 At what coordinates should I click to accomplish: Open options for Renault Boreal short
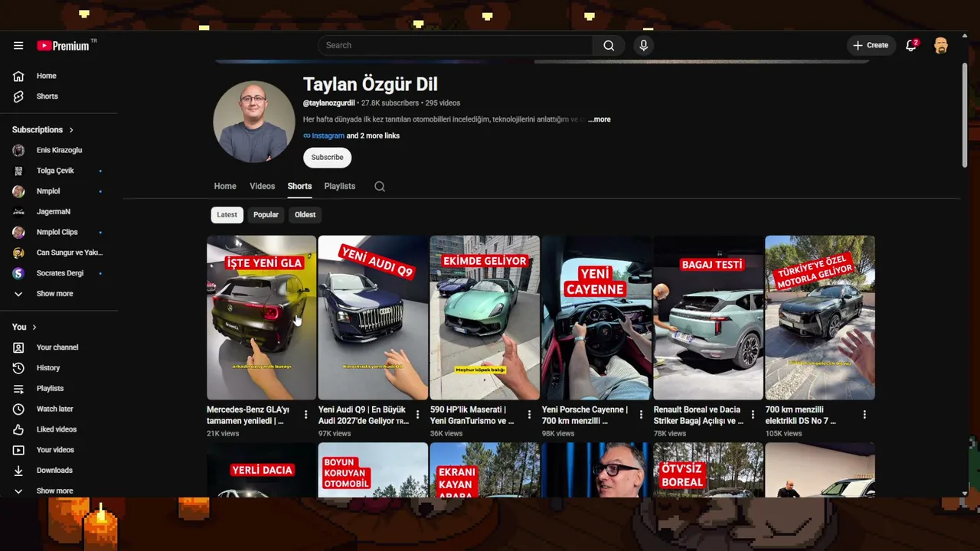pos(753,415)
